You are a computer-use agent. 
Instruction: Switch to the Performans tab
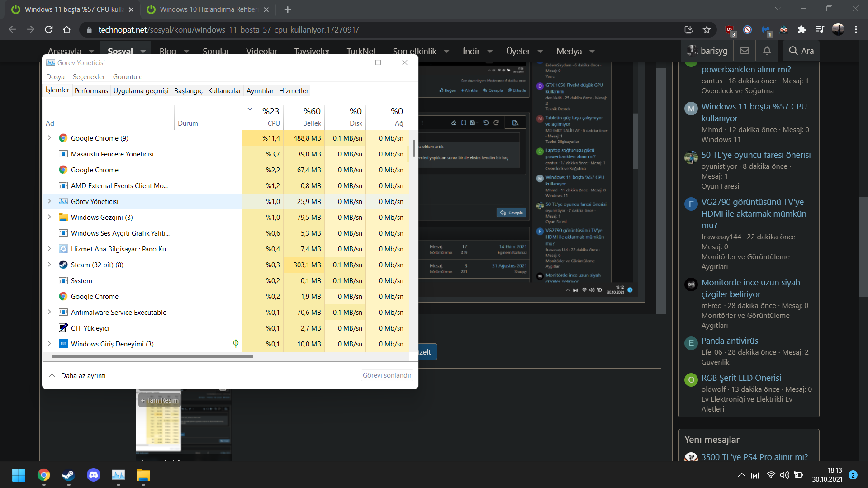[91, 91]
